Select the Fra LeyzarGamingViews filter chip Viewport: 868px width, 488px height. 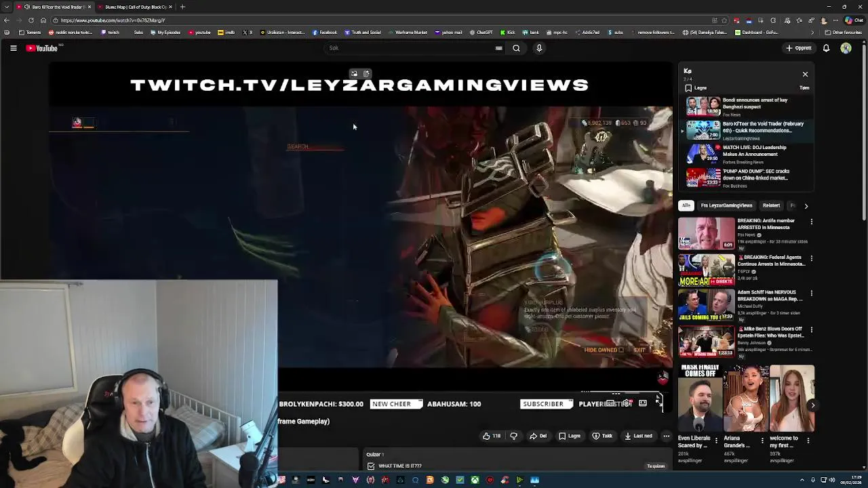726,205
